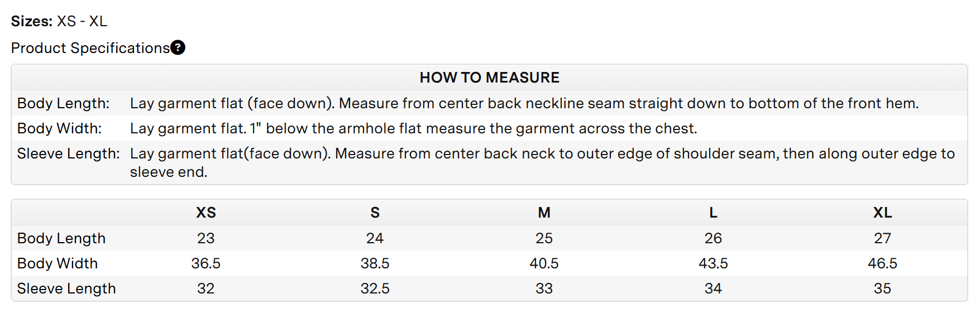Click the XL column header

click(x=882, y=213)
